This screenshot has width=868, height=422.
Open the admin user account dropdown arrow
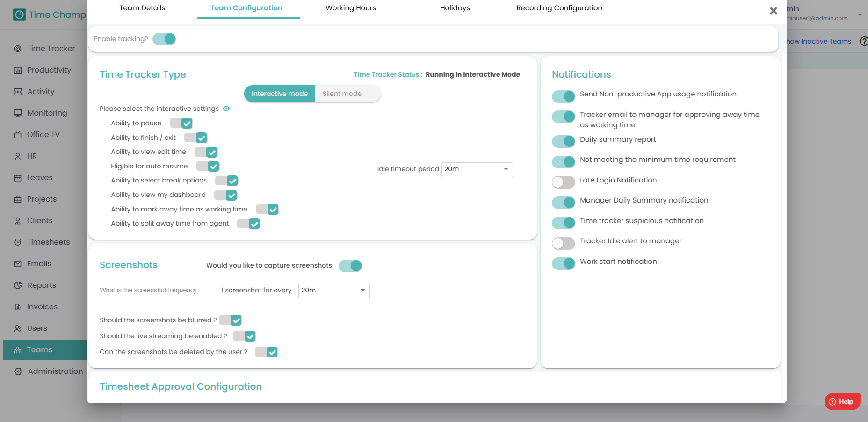pyautogui.click(x=860, y=15)
